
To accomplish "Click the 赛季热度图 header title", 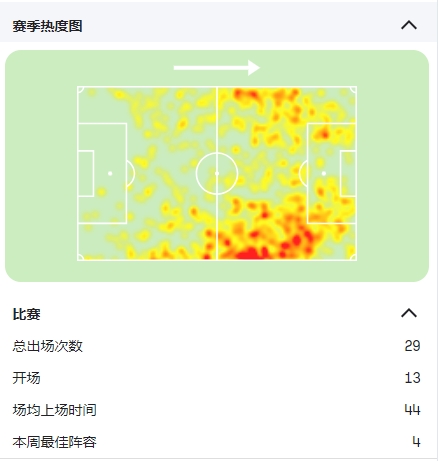I will point(48,26).
